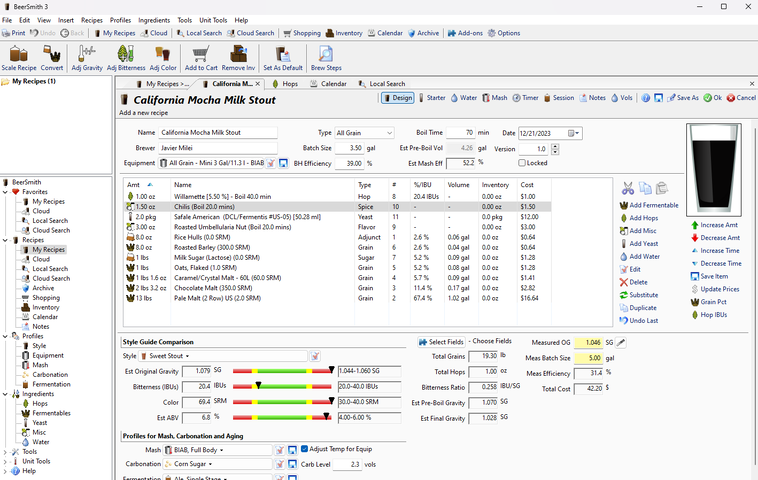
Task: Open Inventory from the toolbar
Action: point(344,33)
